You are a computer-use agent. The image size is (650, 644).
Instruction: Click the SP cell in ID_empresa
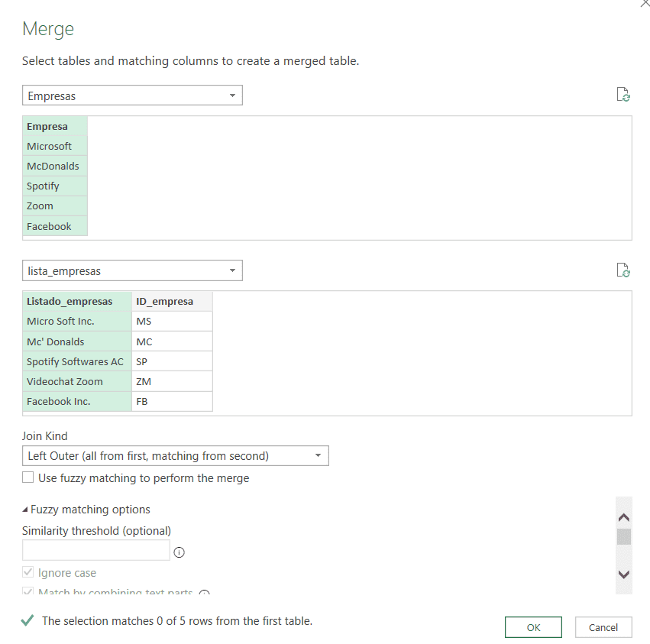click(x=172, y=361)
